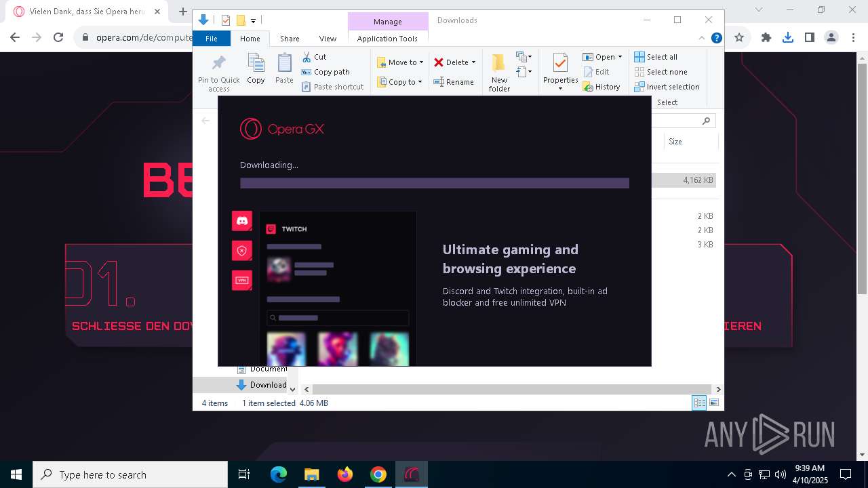Show file History
868x488 pixels.
click(x=601, y=87)
